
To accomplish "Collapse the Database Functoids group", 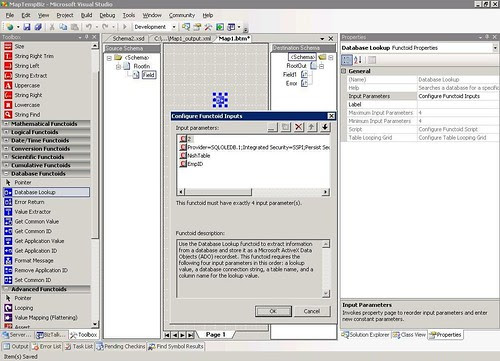I will pyautogui.click(x=6, y=173).
